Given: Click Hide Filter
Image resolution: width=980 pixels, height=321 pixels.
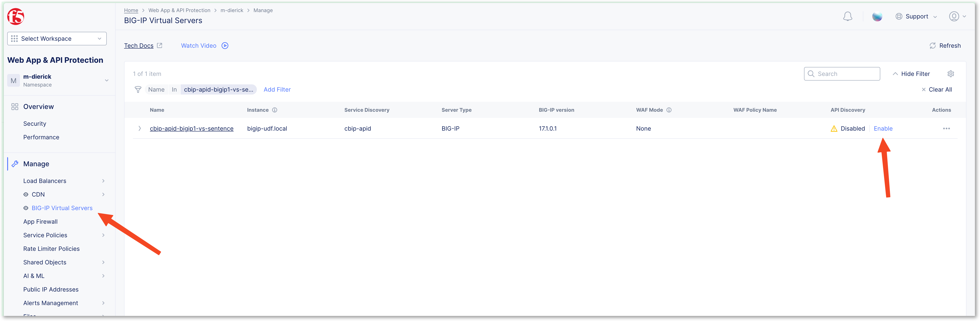Looking at the screenshot, I should point(911,74).
